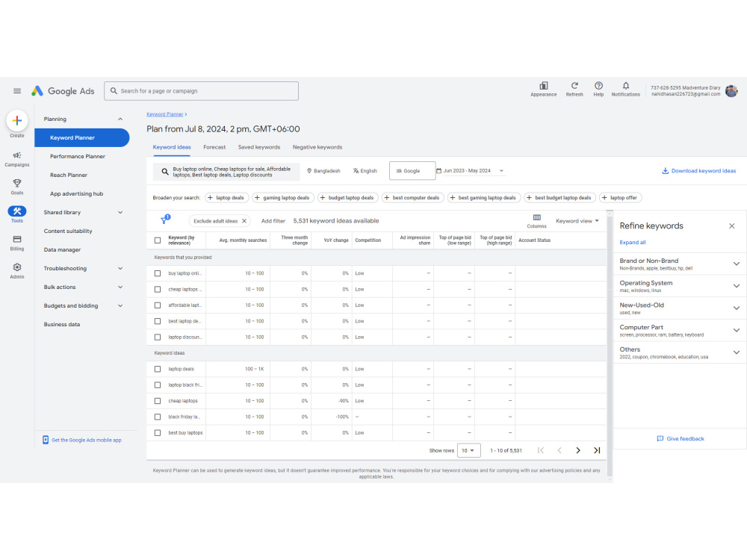Click the filter funnel icon

(165, 220)
